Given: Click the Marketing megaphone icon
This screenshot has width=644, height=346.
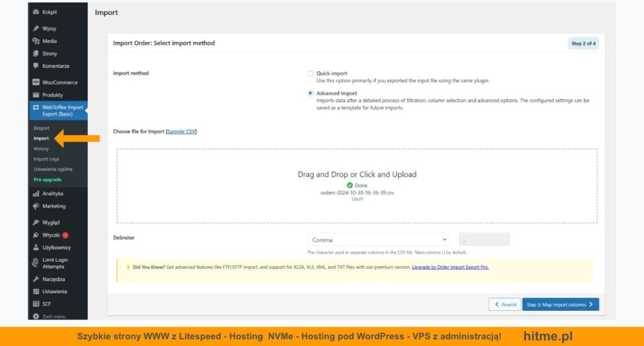Looking at the screenshot, I should 36,206.
